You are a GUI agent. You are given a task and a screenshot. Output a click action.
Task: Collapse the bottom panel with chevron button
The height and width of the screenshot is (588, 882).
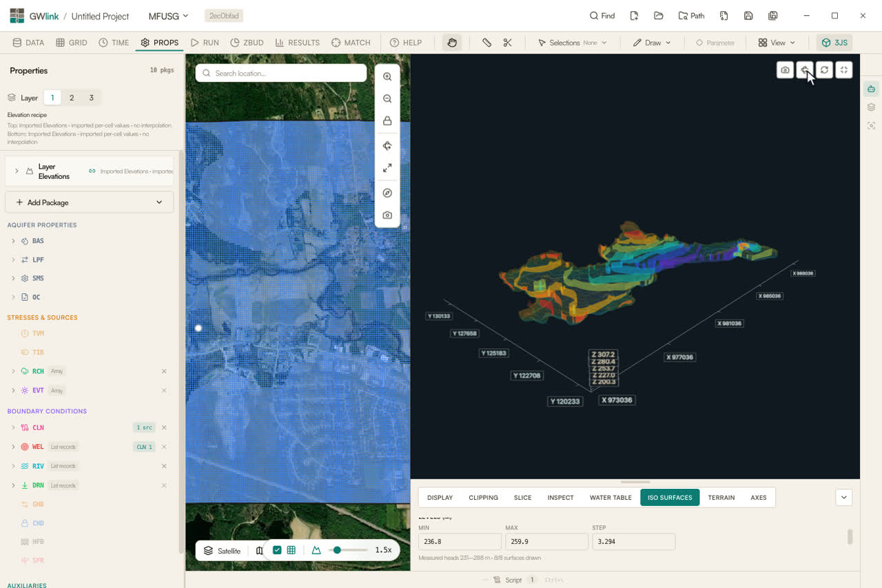pyautogui.click(x=844, y=497)
